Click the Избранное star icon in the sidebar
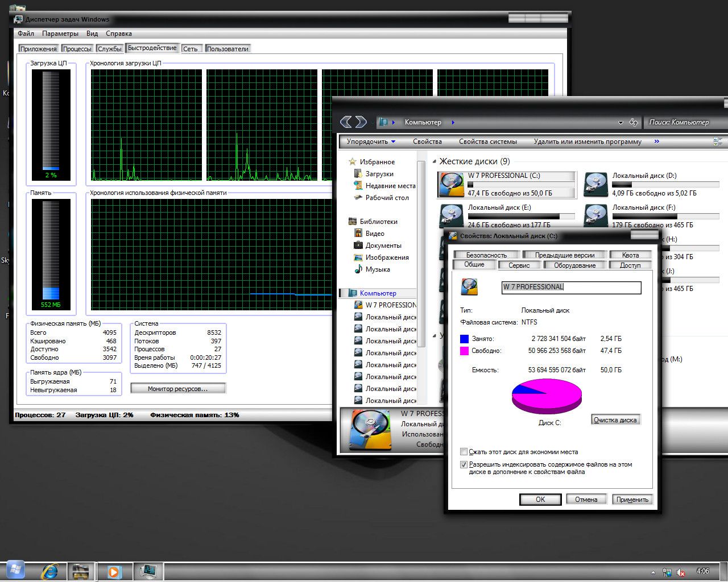 pyautogui.click(x=353, y=162)
